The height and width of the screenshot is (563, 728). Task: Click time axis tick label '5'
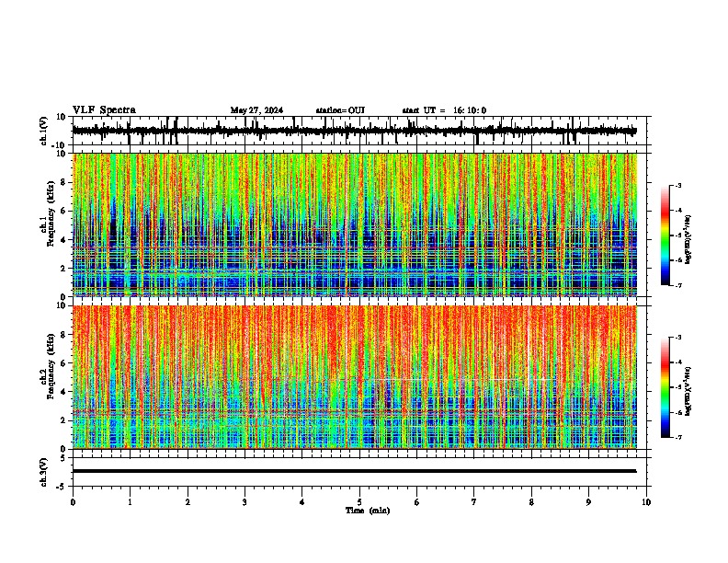tap(359, 502)
